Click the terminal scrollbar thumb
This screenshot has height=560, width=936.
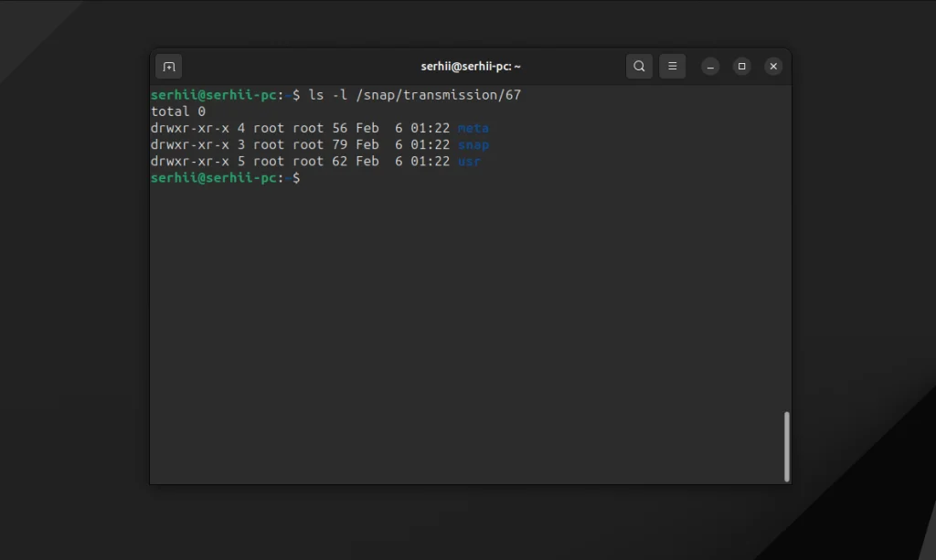click(x=786, y=446)
